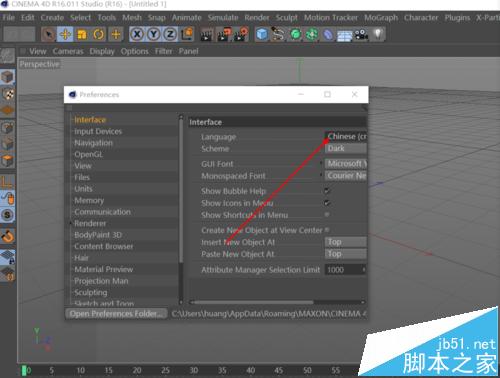Viewport: 500px width, 378px height.
Task: Open the GUI Font dropdown
Action: [x=346, y=164]
